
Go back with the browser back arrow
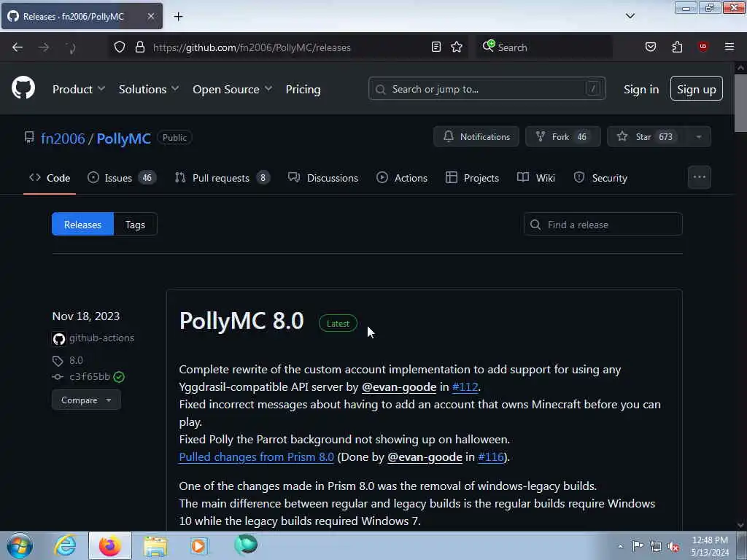18,47
